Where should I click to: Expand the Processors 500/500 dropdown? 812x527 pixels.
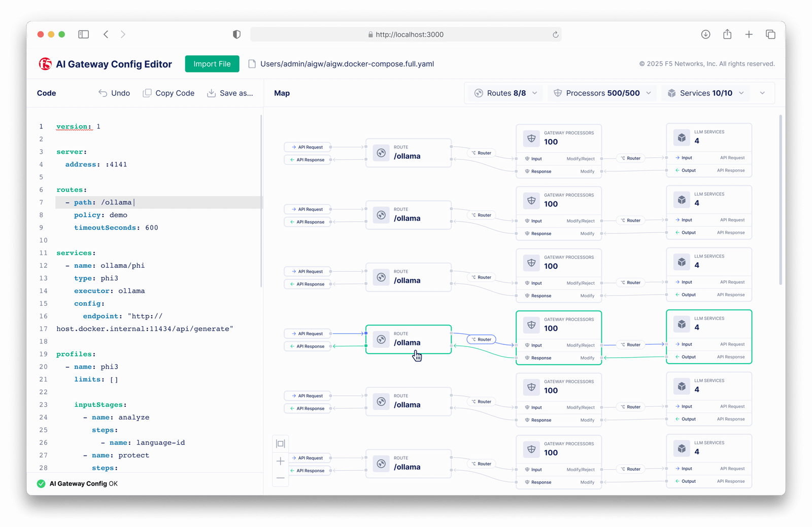[602, 93]
